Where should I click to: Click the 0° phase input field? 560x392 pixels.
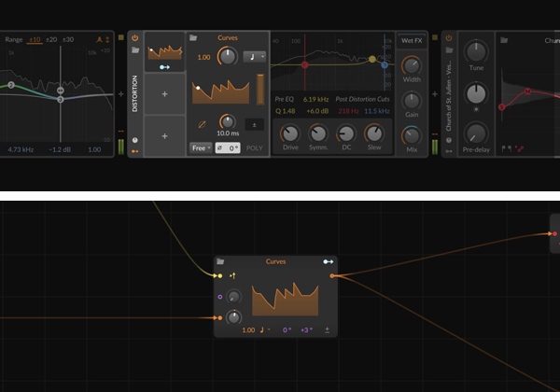point(228,147)
